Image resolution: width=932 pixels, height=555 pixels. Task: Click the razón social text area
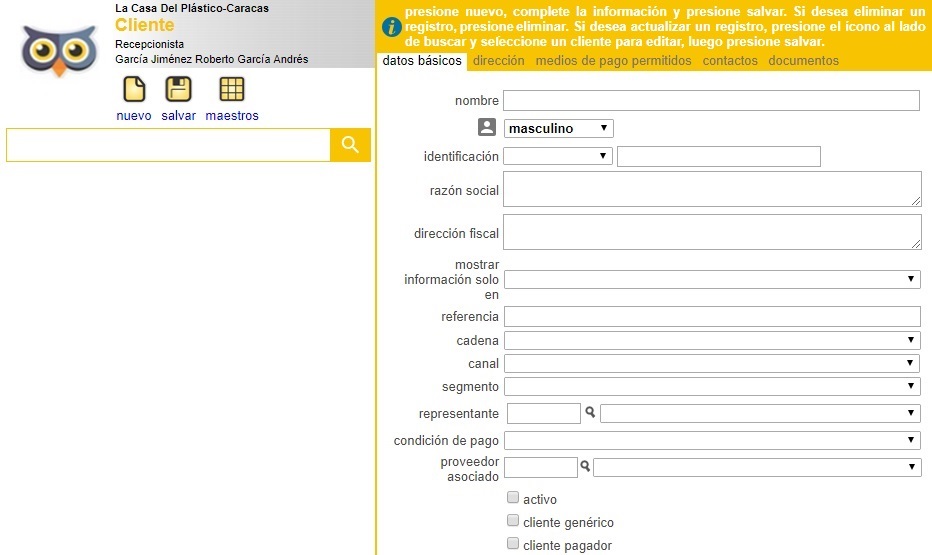(x=712, y=189)
